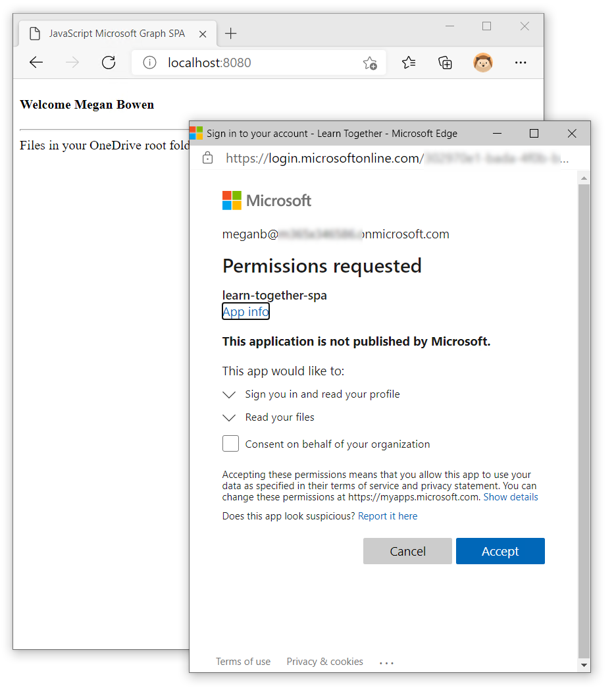
Task: Enable consent on behalf of your organization
Action: [x=230, y=444]
